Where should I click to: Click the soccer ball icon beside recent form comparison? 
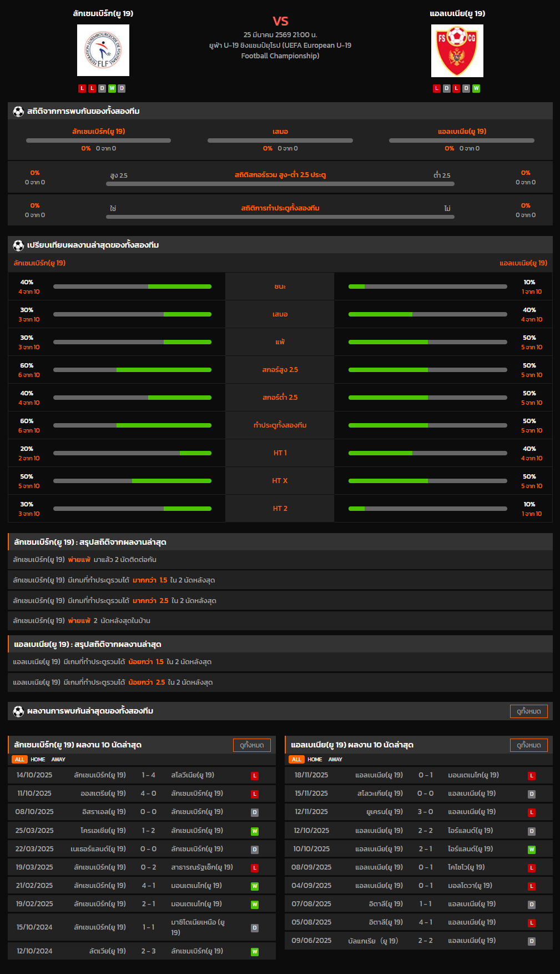[x=18, y=245]
